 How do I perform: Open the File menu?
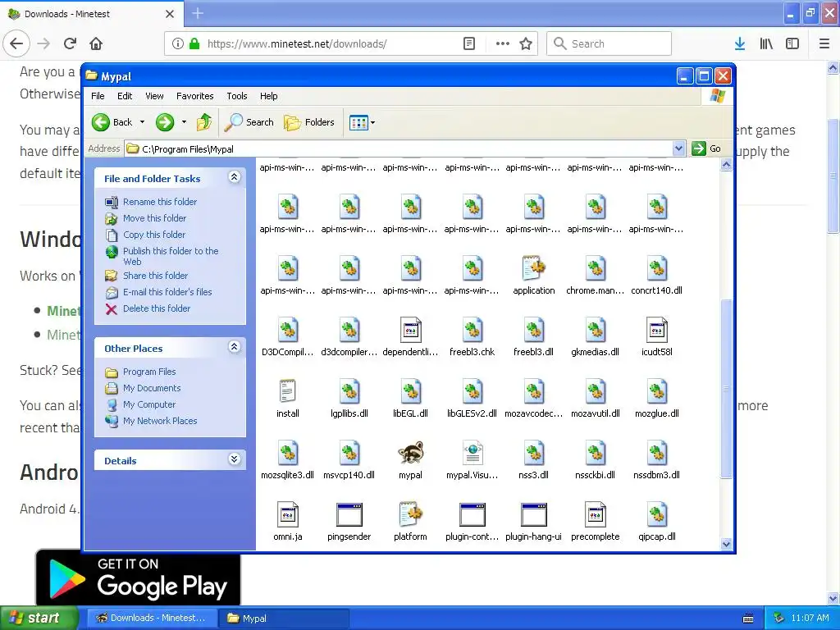coord(98,96)
